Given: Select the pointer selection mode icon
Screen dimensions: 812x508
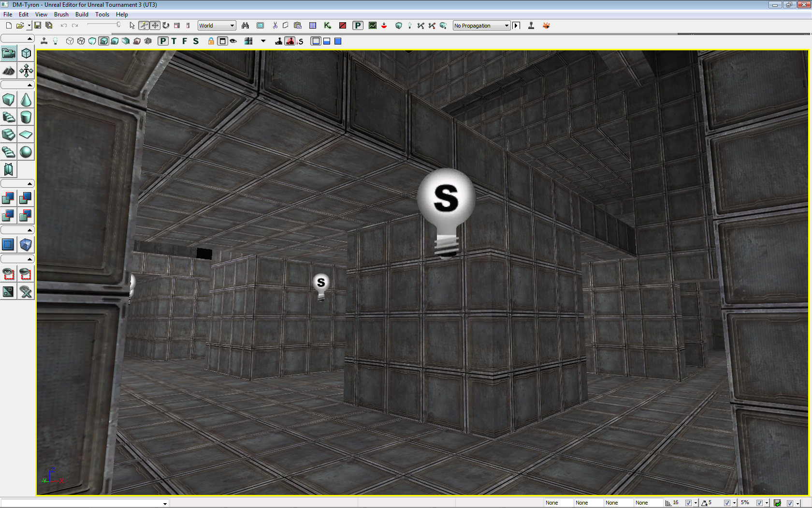Looking at the screenshot, I should [x=132, y=26].
